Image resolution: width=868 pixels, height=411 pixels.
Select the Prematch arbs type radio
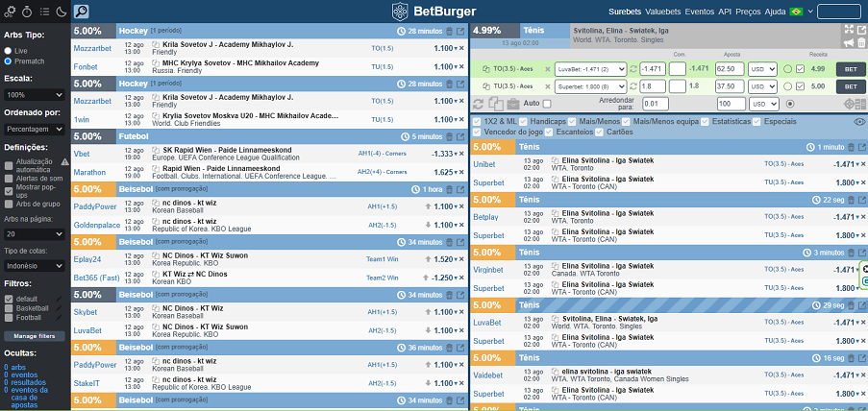coord(9,60)
